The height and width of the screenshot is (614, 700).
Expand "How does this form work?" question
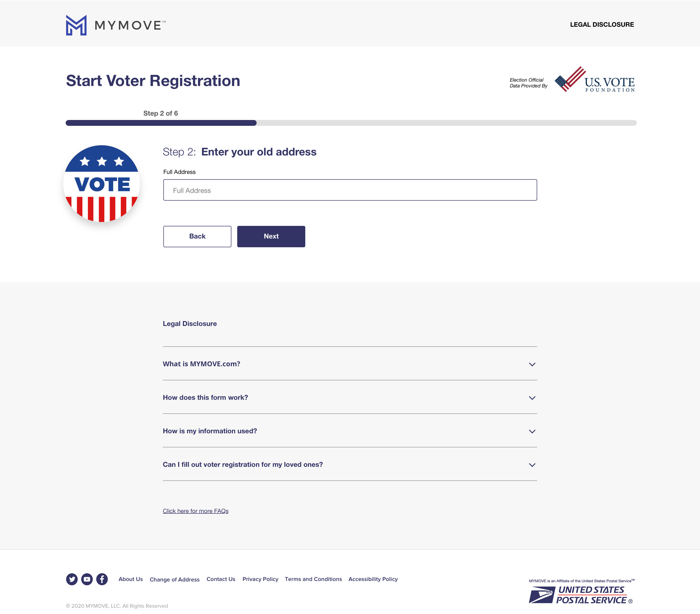tap(350, 397)
